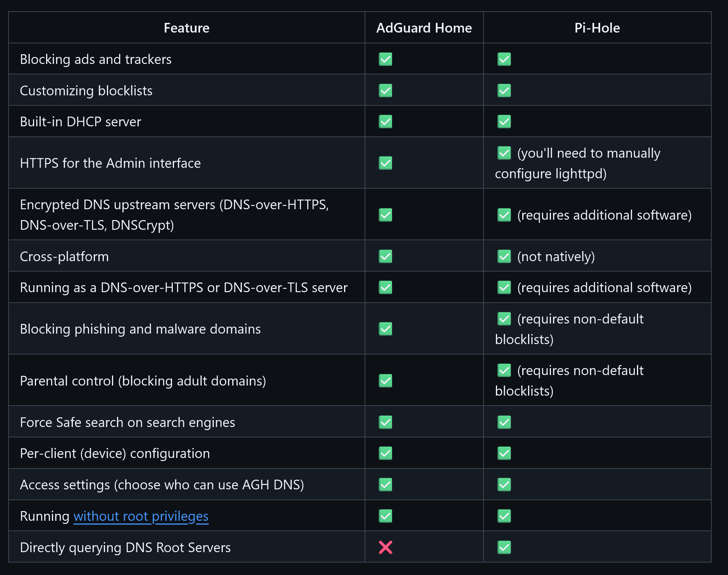Click Pi-Hole checkmark next to 'not natively'

(x=504, y=257)
